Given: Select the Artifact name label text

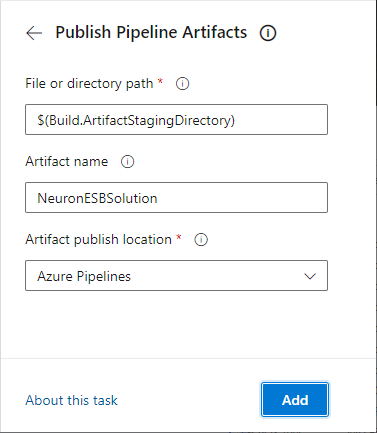Looking at the screenshot, I should pyautogui.click(x=67, y=162).
